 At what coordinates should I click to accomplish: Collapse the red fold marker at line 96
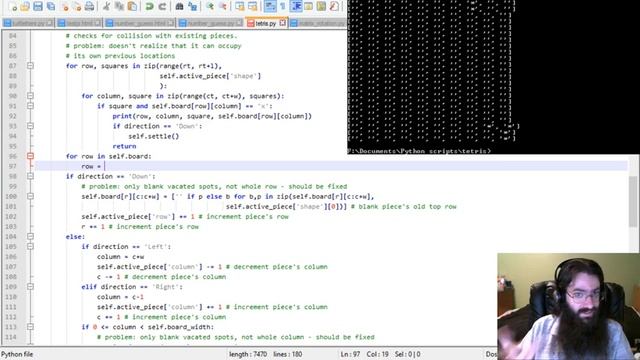30,156
